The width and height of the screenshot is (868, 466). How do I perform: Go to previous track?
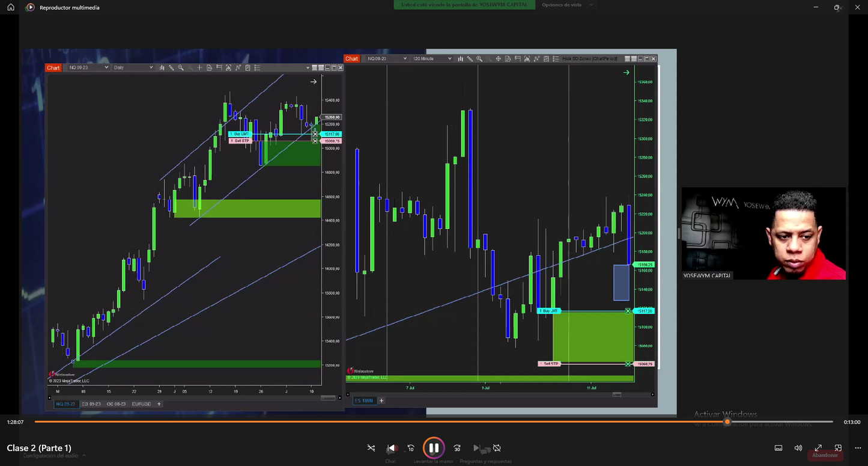[391, 448]
